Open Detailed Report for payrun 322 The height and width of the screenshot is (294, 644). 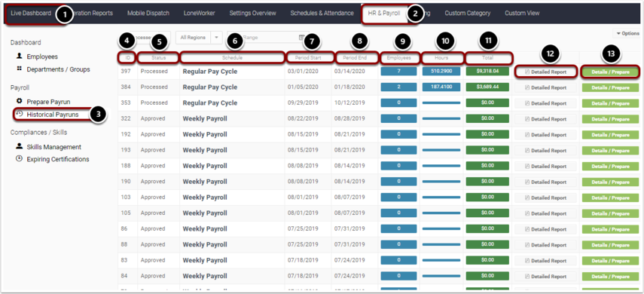pos(545,119)
